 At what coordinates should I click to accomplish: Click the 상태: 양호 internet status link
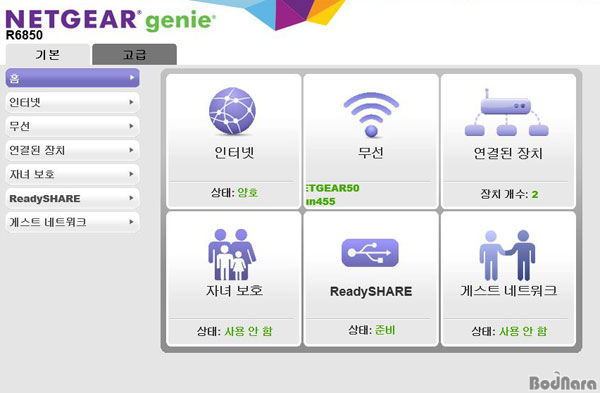(x=234, y=192)
